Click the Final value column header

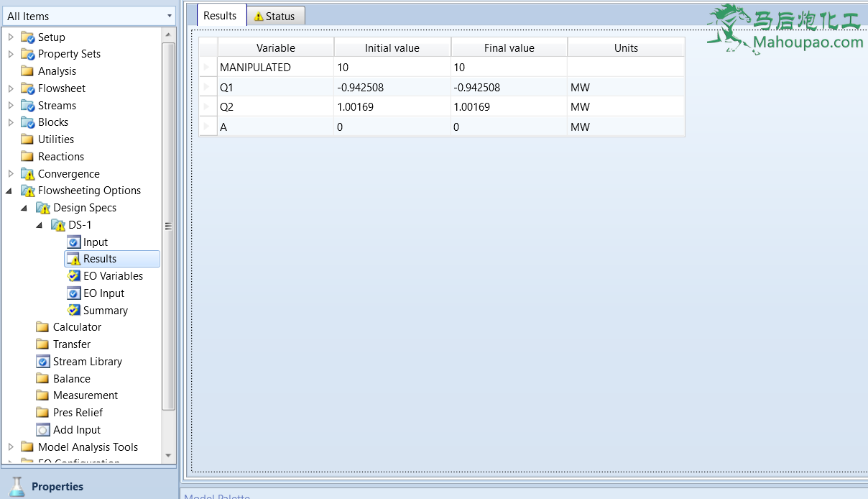pyautogui.click(x=509, y=48)
